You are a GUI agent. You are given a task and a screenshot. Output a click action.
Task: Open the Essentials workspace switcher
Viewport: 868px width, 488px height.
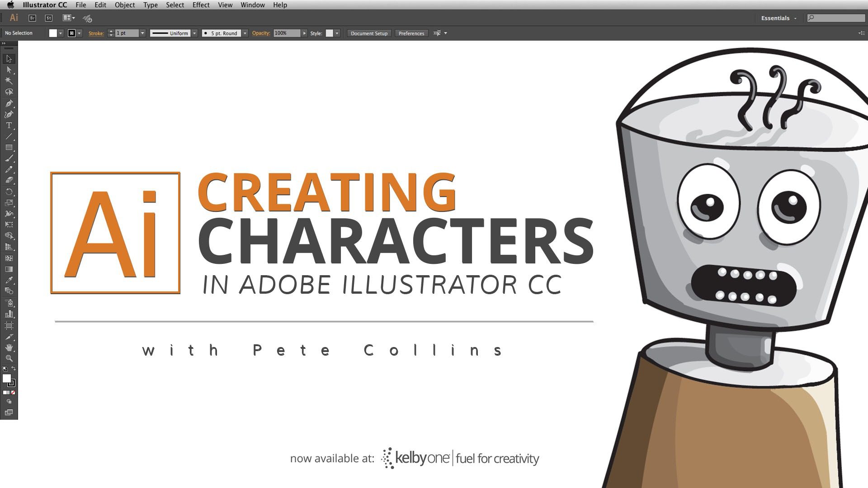coord(778,18)
